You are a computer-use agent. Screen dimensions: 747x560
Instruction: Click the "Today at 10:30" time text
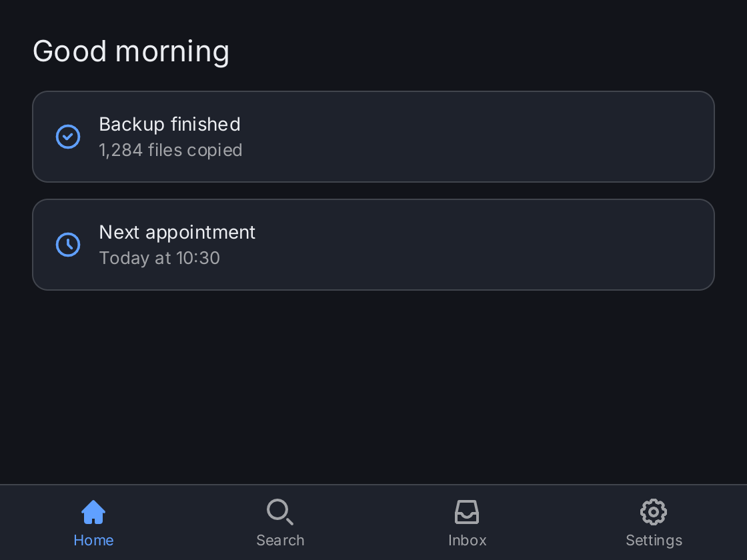click(159, 258)
